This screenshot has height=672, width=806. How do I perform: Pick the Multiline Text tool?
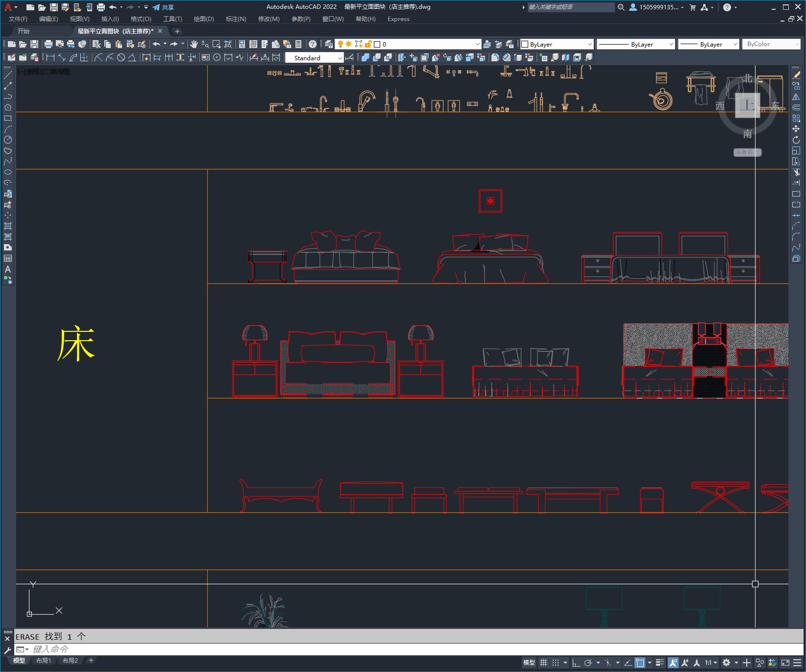8,269
